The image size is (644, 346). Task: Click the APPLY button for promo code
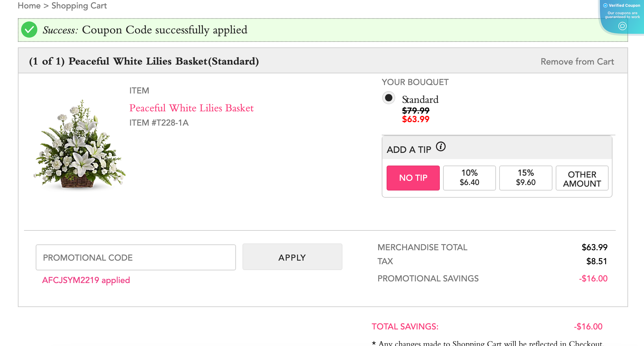click(292, 257)
